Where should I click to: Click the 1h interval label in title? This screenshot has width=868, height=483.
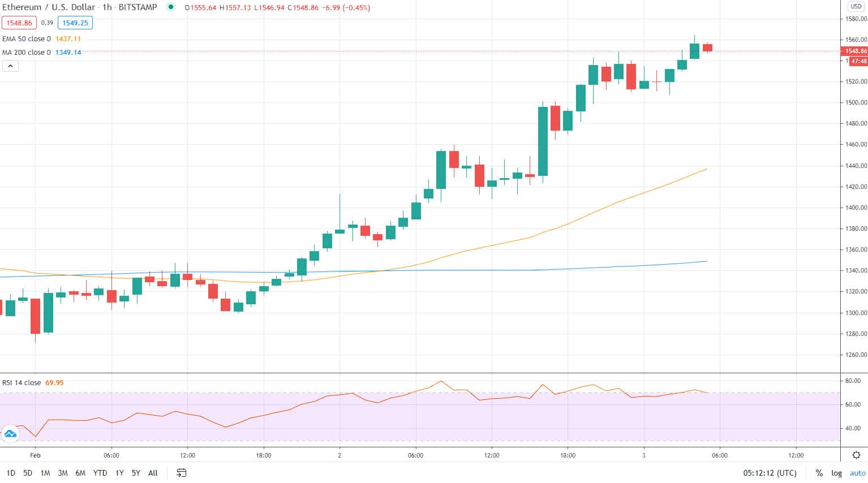click(x=108, y=7)
